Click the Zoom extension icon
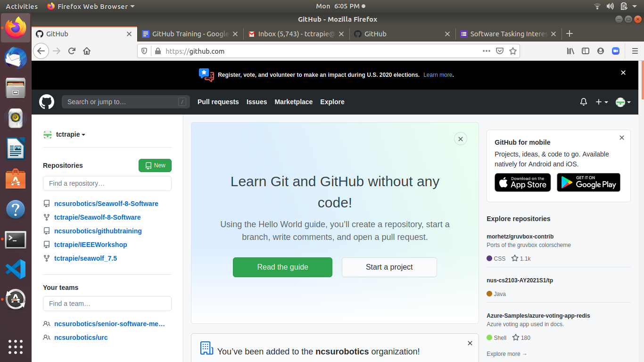644x362 pixels. [x=615, y=51]
